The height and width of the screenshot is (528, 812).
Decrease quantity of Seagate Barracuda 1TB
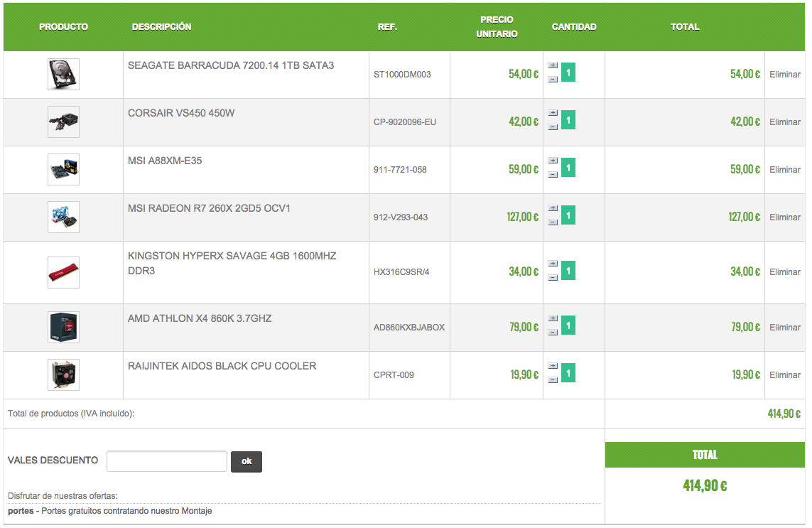click(x=553, y=80)
